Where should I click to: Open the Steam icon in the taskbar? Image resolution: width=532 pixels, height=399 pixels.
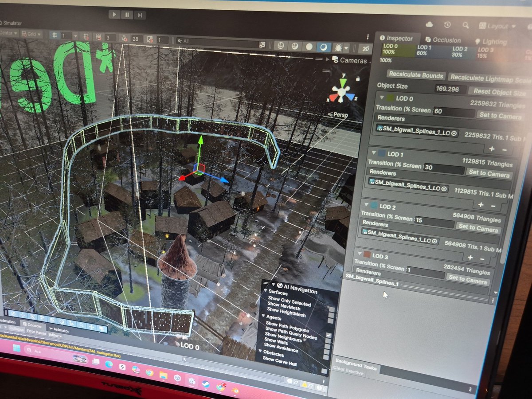(205, 383)
